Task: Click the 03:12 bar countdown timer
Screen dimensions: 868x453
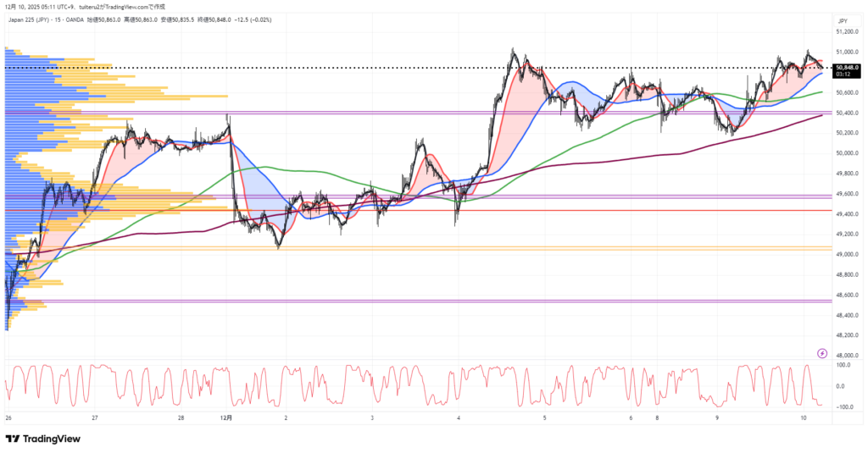Action: [x=845, y=75]
